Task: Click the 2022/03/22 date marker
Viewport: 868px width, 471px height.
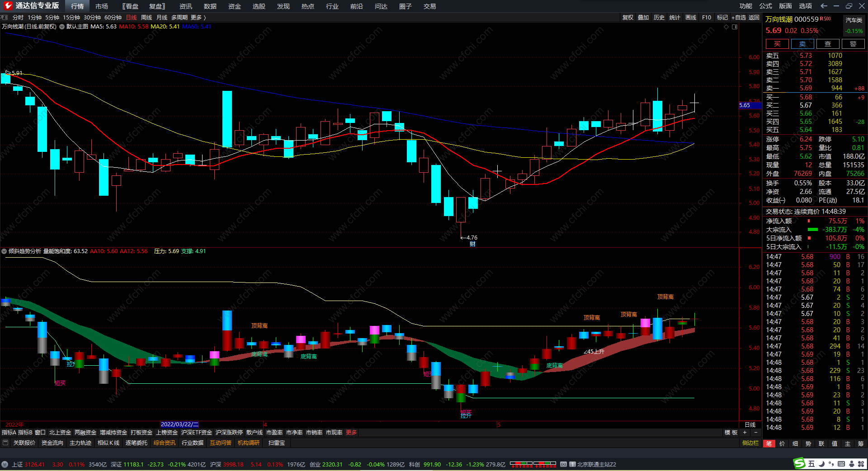Action: tap(179, 424)
